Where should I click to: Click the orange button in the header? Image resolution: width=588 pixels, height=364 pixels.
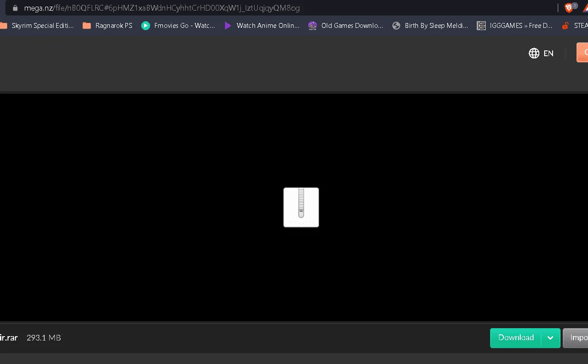tap(582, 53)
